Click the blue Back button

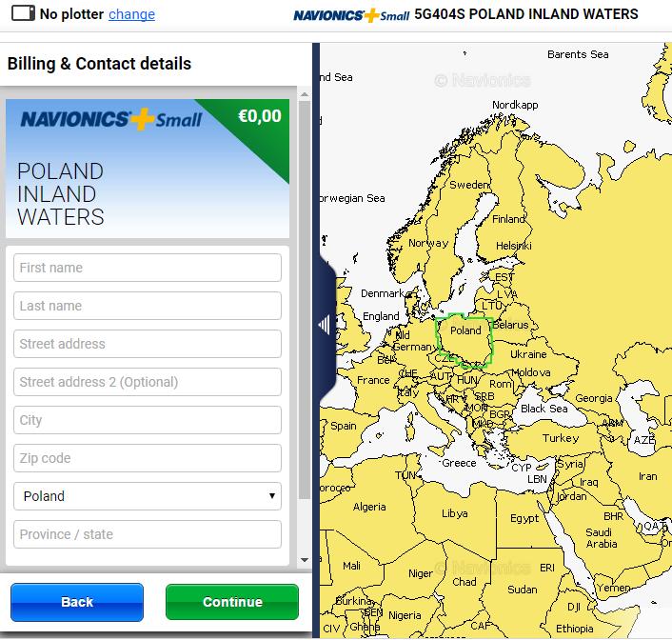[x=77, y=602]
